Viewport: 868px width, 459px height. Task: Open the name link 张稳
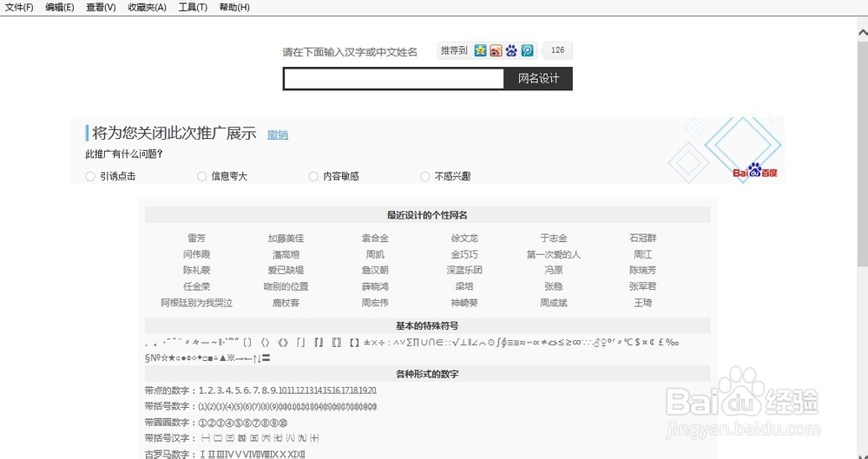(554, 287)
